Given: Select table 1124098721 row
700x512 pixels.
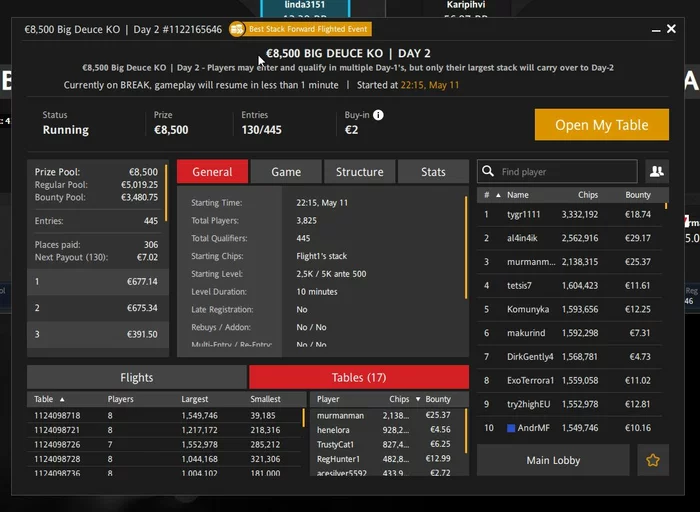Looking at the screenshot, I should tap(164, 430).
